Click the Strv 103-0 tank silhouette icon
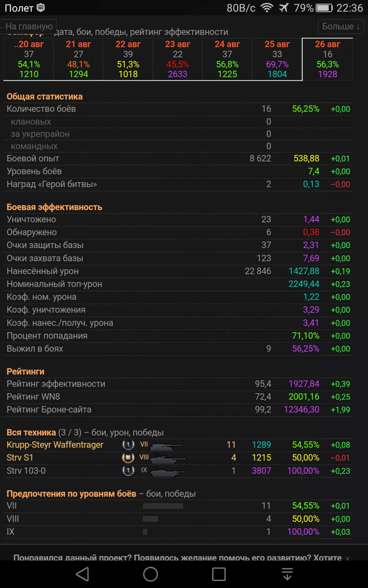 (167, 471)
